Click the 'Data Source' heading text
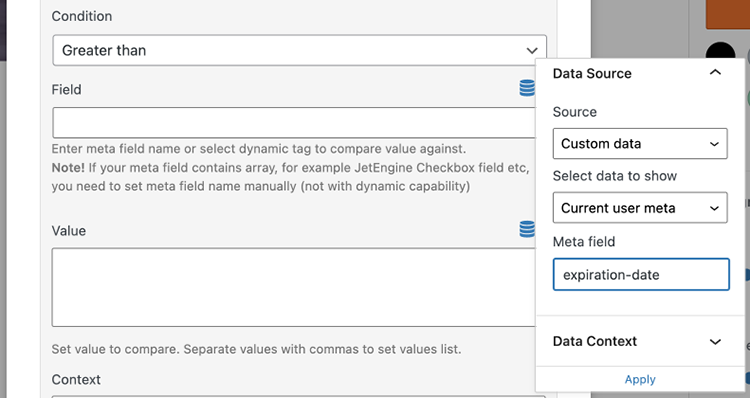This screenshot has height=398, width=750. click(592, 74)
